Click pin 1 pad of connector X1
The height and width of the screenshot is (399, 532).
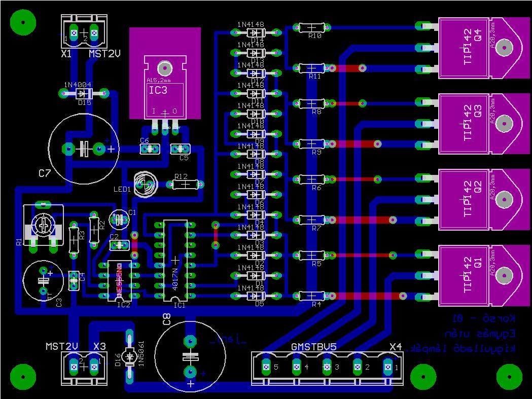coord(75,33)
